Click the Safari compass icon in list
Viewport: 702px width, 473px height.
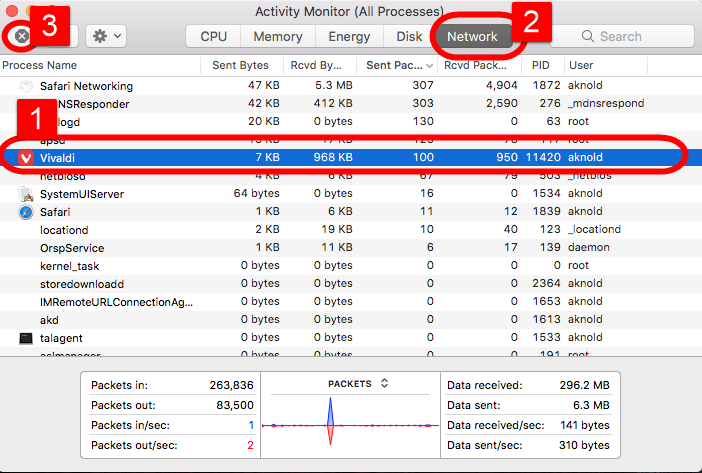tap(26, 212)
